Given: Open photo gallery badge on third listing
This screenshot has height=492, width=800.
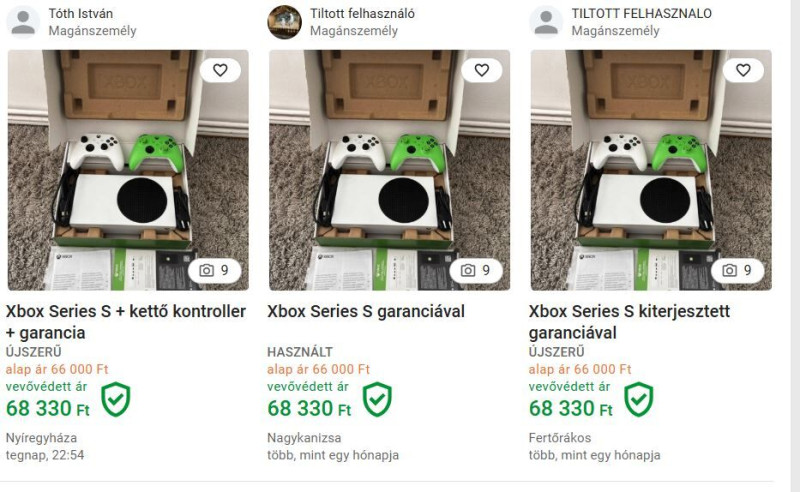Looking at the screenshot, I should click(x=737, y=270).
